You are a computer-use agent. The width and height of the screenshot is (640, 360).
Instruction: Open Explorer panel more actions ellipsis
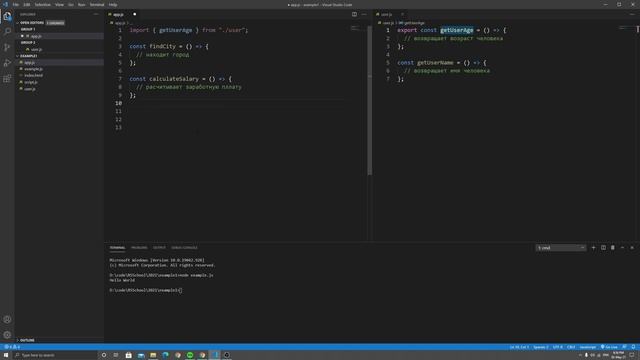(x=96, y=14)
